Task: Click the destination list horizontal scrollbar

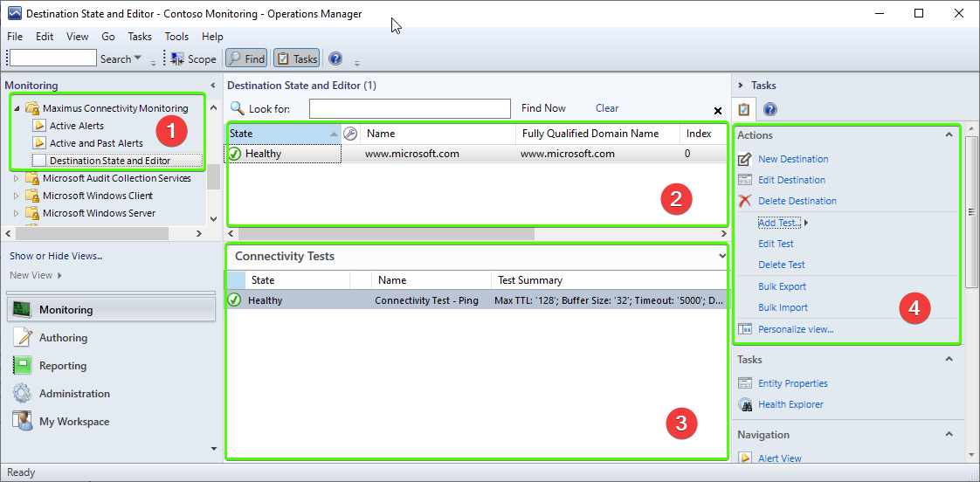Action: click(385, 234)
